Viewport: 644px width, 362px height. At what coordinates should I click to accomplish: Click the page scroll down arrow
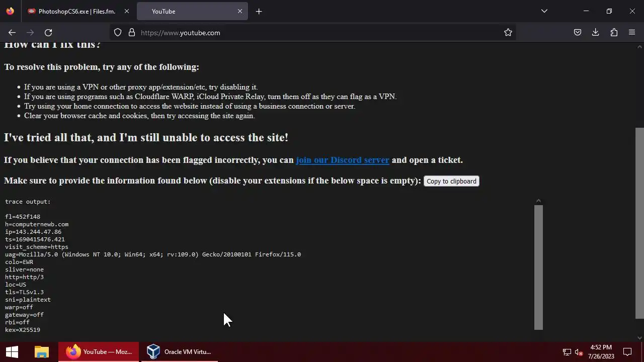point(639,338)
